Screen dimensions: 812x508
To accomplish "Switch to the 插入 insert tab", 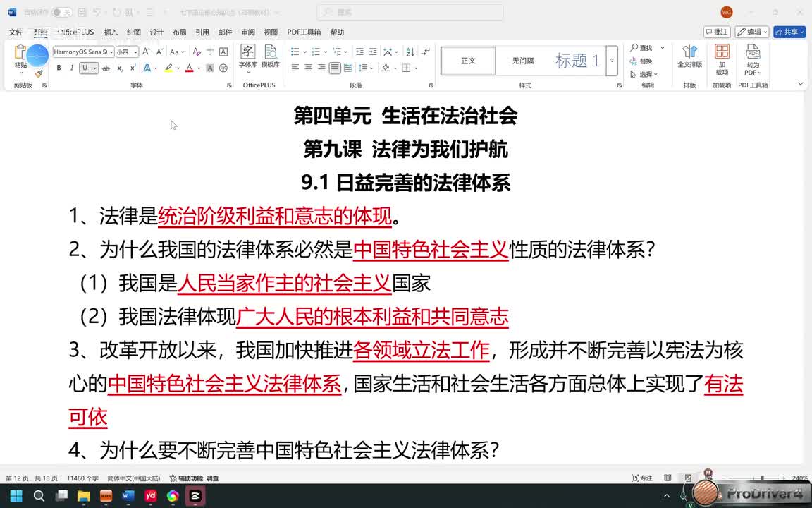I will point(110,32).
